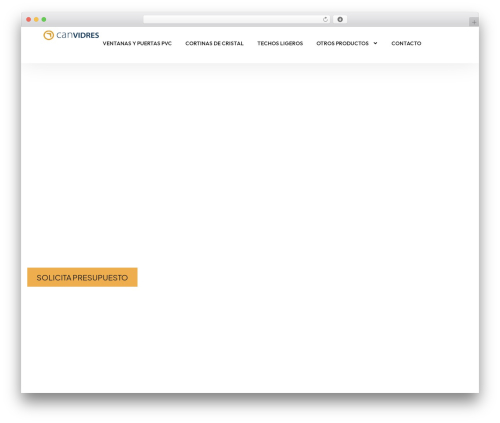Screen dimensions: 500x423
Task: Click the Canvidres logo
Action: click(71, 35)
